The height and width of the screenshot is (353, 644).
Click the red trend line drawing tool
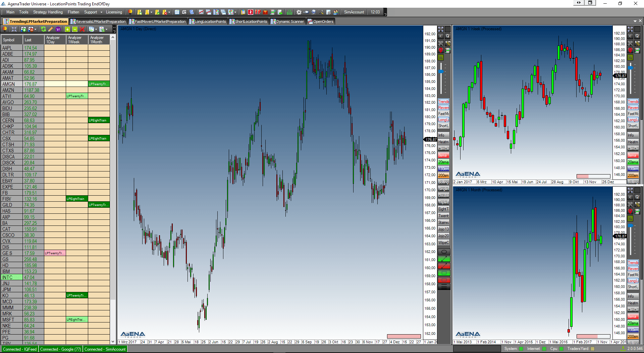pos(444,266)
